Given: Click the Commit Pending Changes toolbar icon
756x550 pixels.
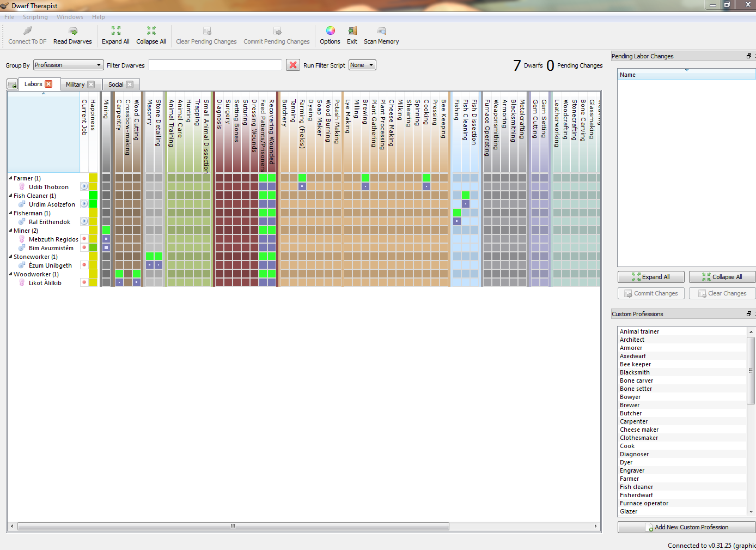Looking at the screenshot, I should 277,35.
